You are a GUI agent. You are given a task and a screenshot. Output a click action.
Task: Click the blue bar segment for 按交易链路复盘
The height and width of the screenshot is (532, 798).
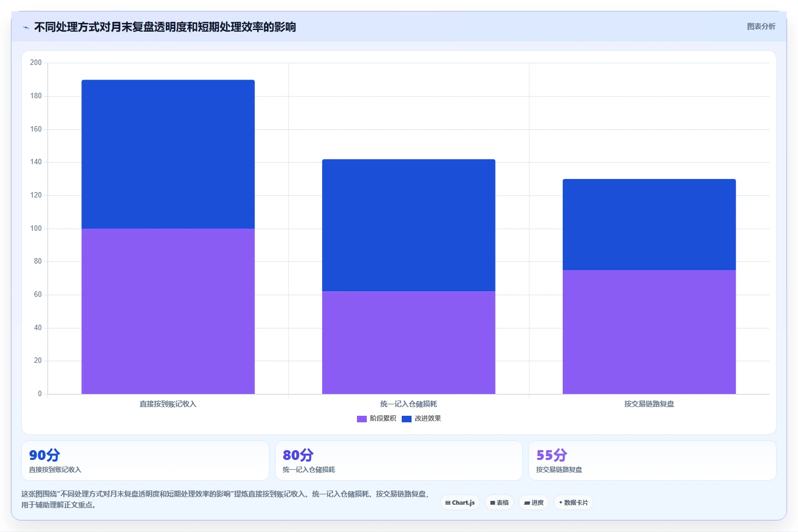649,224
